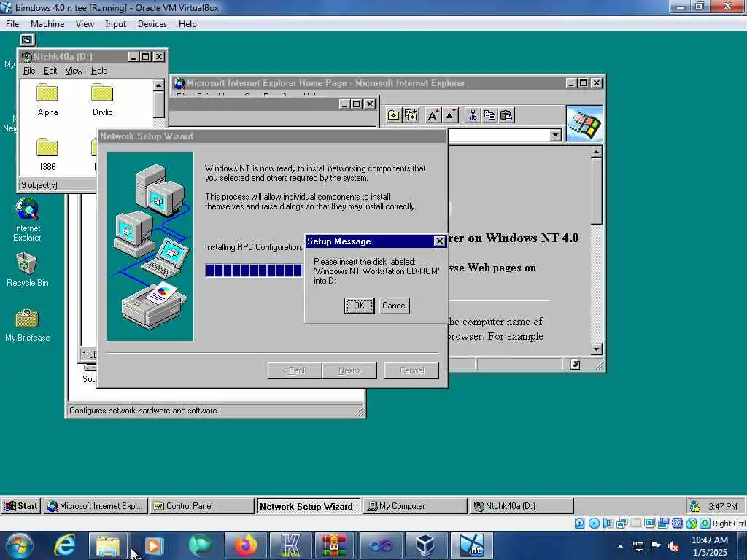Open Firefox from the host taskbar

click(x=245, y=545)
